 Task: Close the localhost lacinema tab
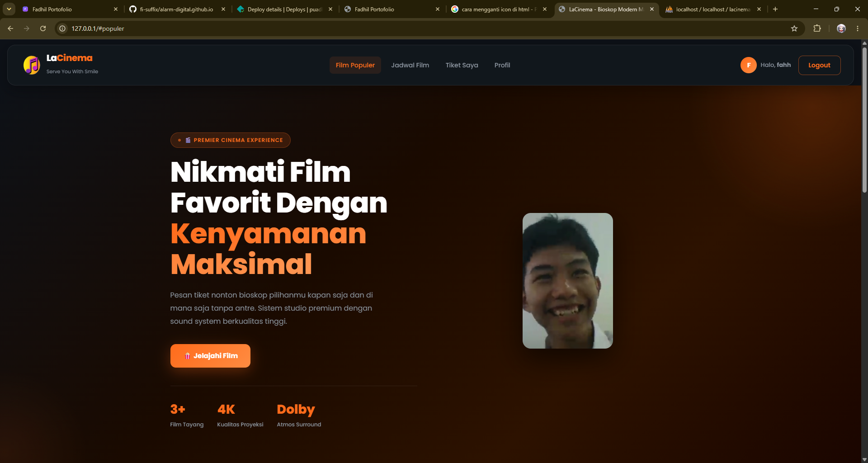pos(759,9)
